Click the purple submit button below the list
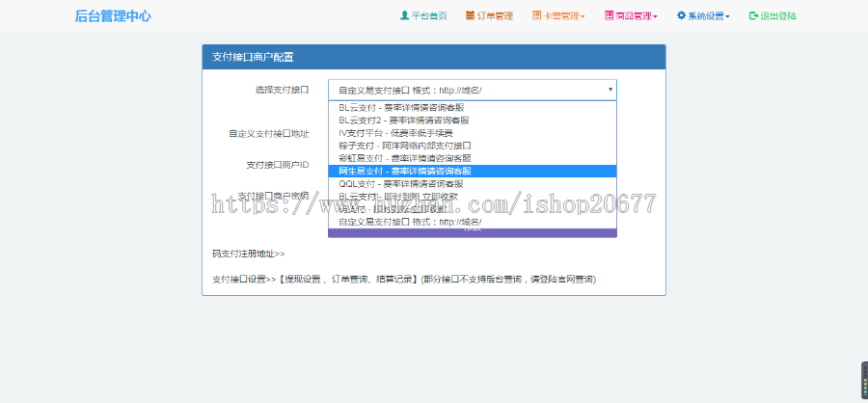The height and width of the screenshot is (403, 868). tap(473, 232)
